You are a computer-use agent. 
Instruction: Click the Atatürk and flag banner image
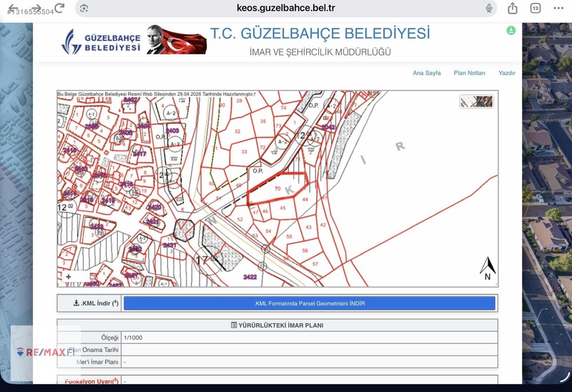[177, 40]
